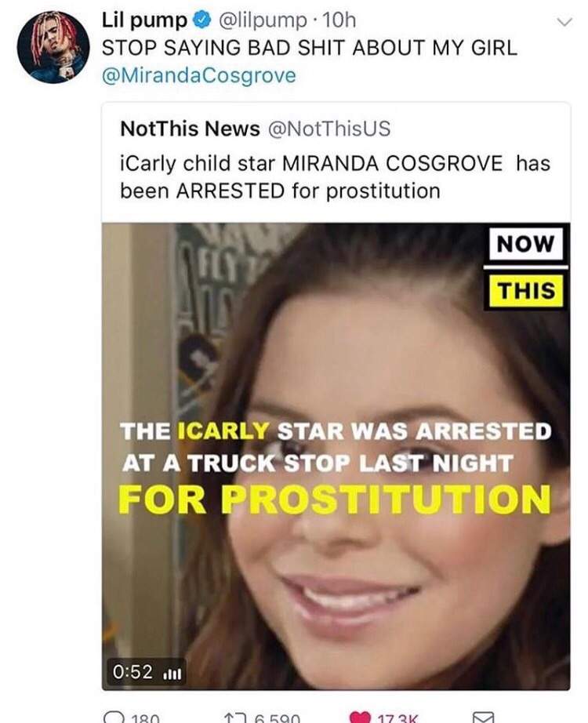Open quoted tweet text about iCarly star
Screen dimensions: 588x723
(336, 177)
